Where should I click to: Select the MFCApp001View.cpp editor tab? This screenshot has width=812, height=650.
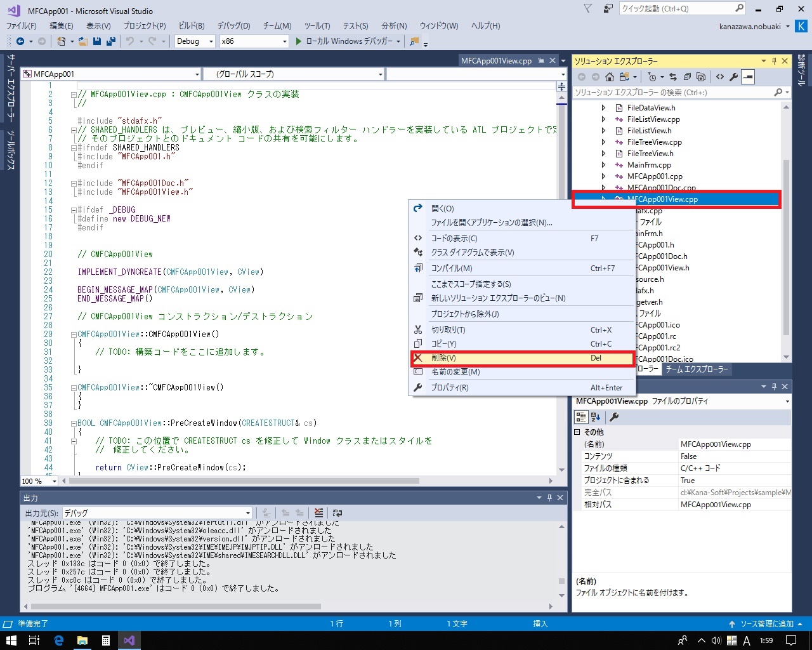496,61
